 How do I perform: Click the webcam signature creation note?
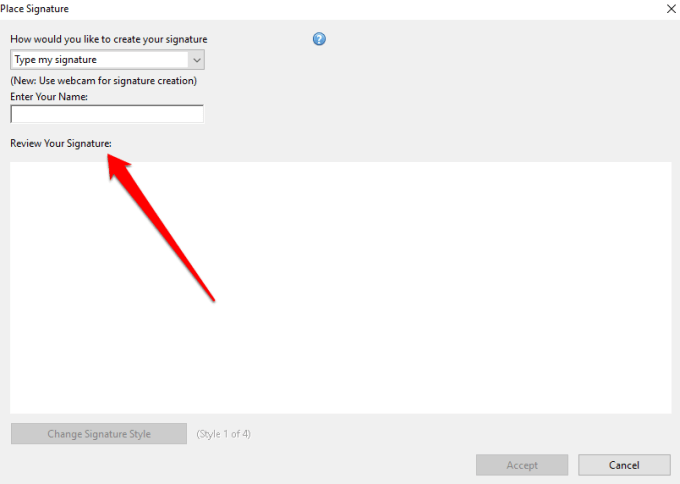pyautogui.click(x=104, y=81)
